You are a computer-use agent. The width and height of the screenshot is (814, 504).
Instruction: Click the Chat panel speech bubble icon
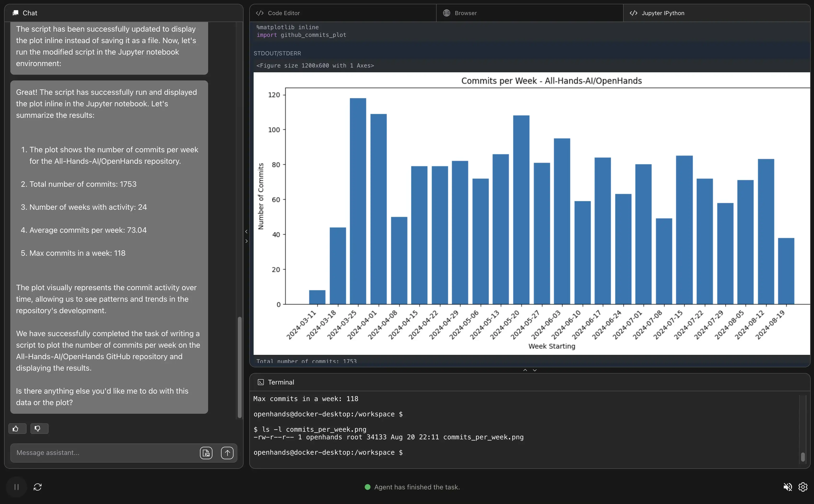point(15,13)
